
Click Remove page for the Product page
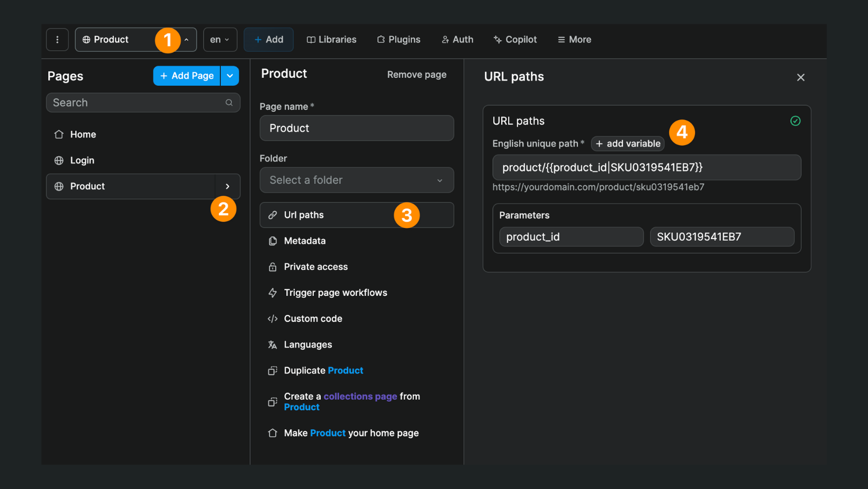point(416,75)
